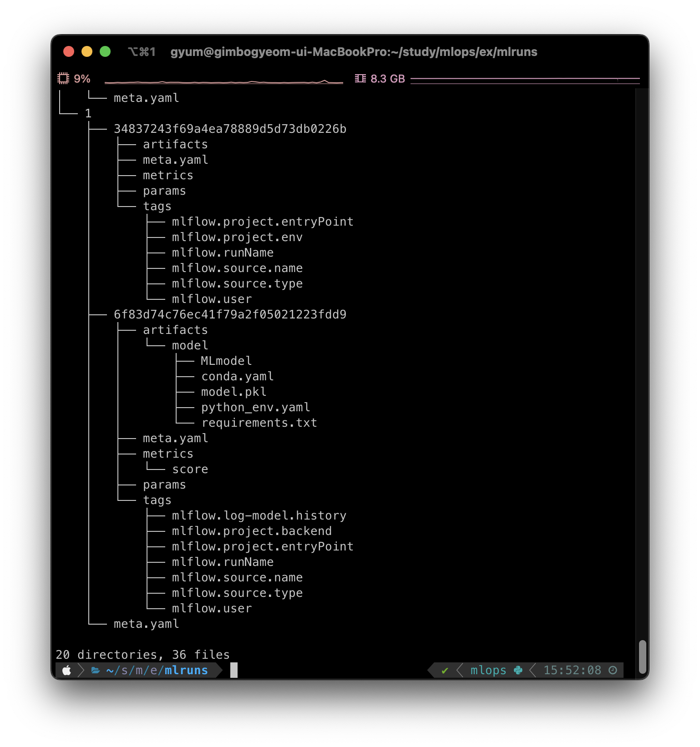The height and width of the screenshot is (747, 700).
Task: Click artifacts under 34837243 run
Action: point(176,144)
